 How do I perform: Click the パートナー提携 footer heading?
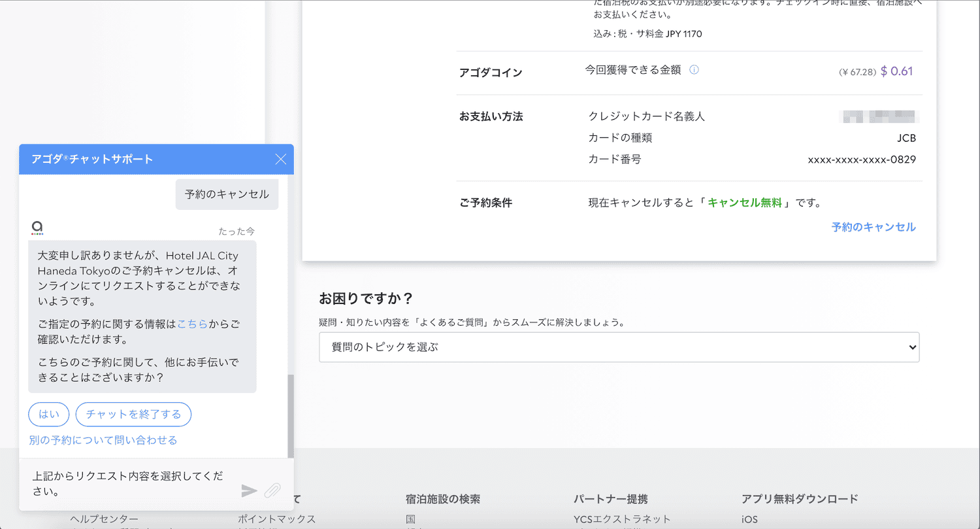[610, 499]
